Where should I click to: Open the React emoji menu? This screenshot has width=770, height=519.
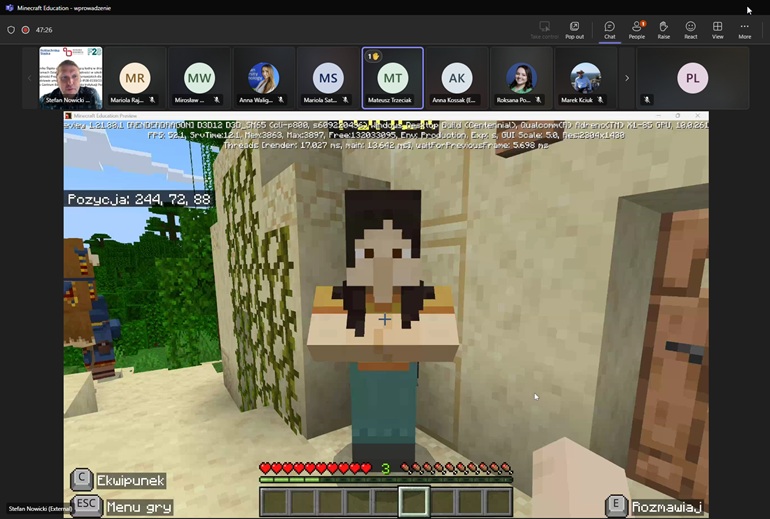(690, 30)
